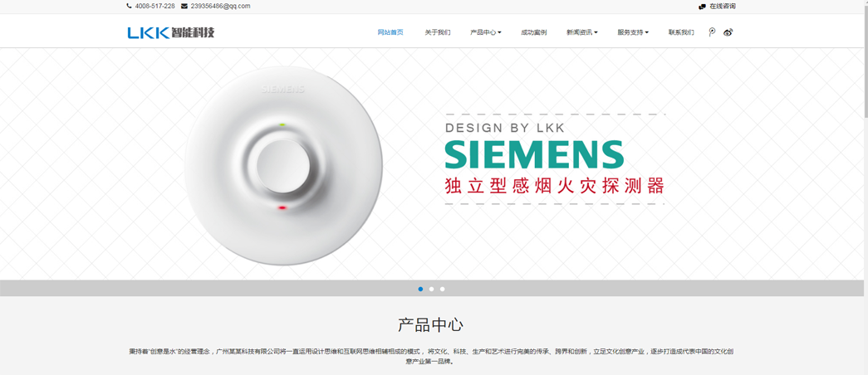Screen dimensions: 868x375
Task: Click the Tencent Weibo icon beside 联系我们
Action: (x=713, y=32)
